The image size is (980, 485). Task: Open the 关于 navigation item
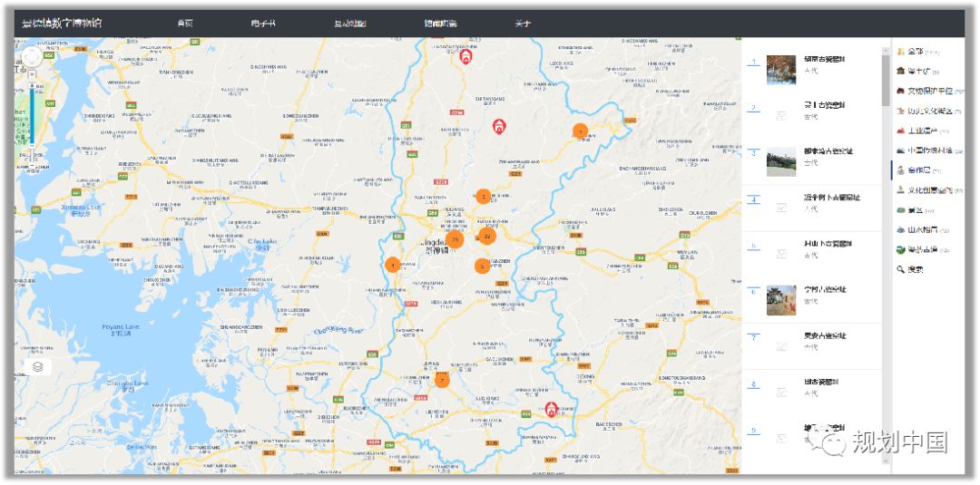coord(523,23)
